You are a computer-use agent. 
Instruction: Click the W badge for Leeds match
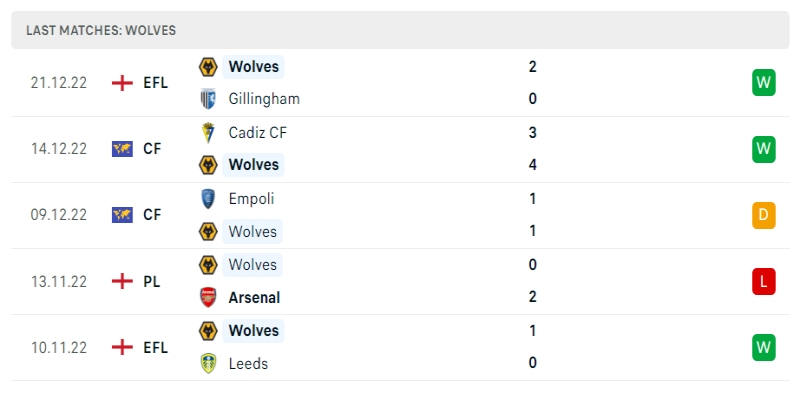point(764,347)
